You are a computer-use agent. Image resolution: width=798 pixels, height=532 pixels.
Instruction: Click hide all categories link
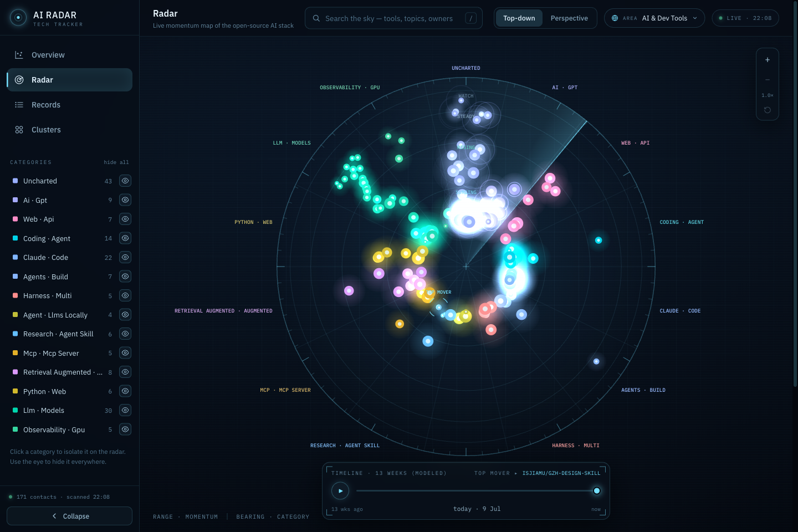[116, 162]
